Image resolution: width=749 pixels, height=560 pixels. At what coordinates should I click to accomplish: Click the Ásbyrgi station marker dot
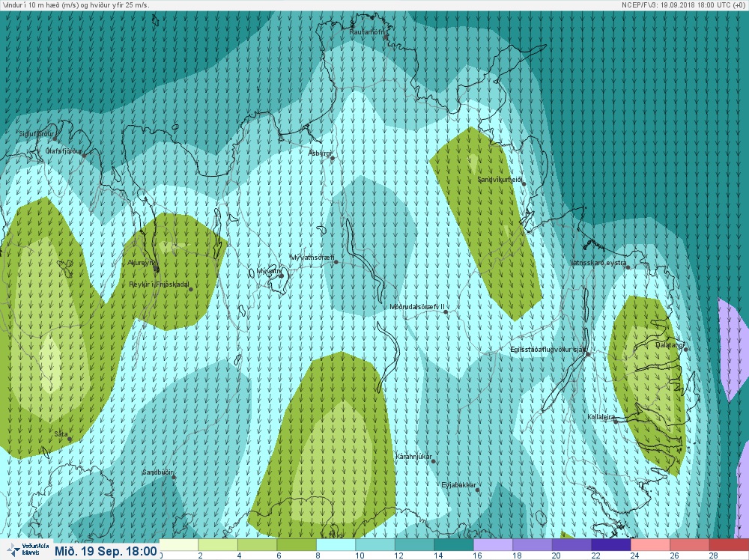333,158
